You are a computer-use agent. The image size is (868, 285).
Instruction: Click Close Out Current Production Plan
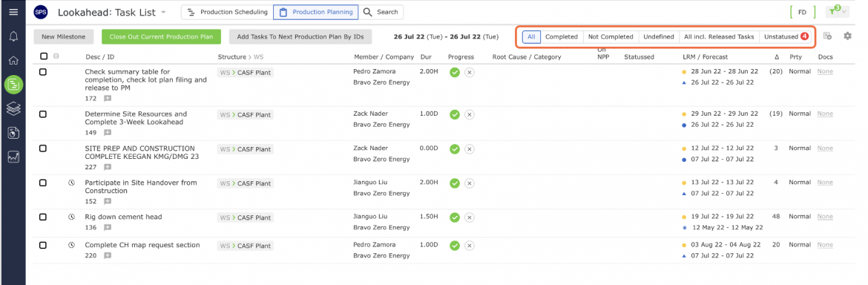click(161, 36)
